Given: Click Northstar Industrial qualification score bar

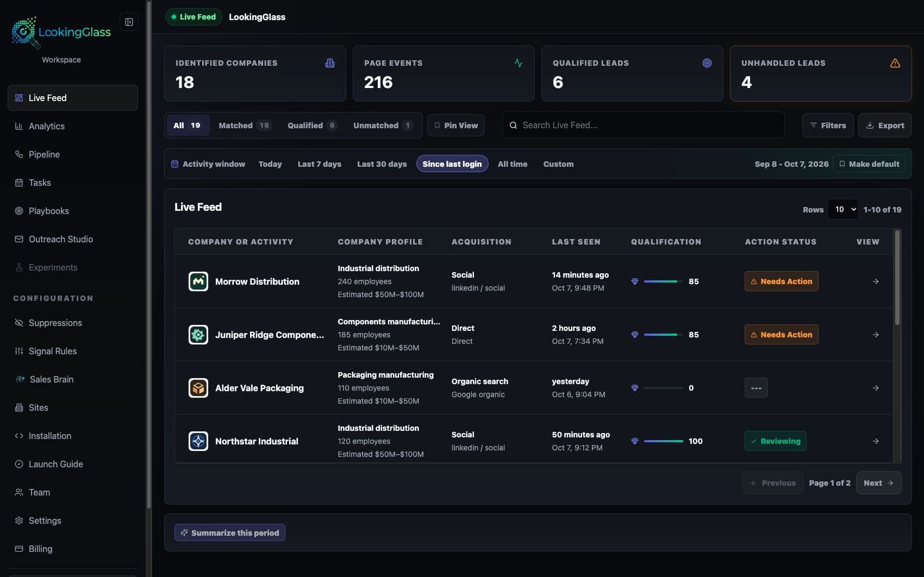Looking at the screenshot, I should pos(663,441).
